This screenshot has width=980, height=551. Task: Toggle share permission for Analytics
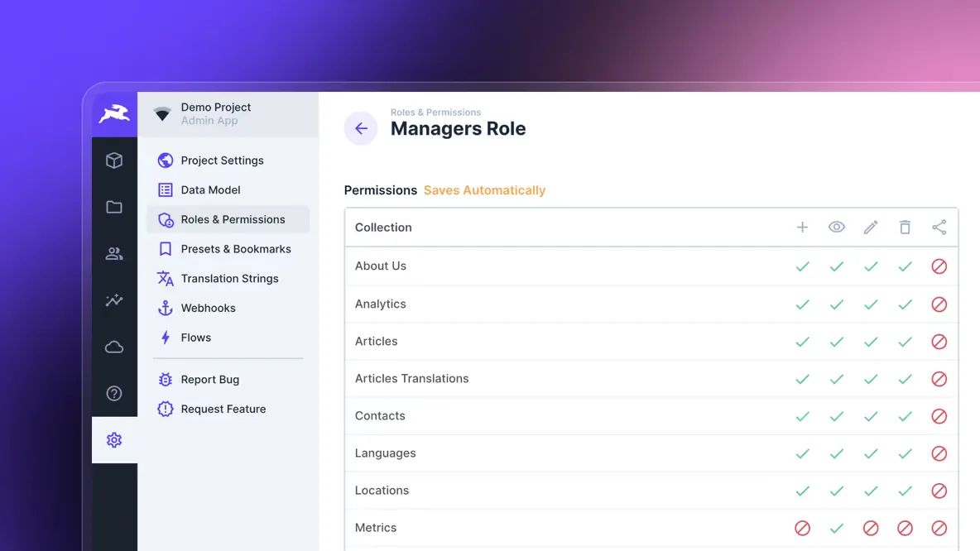[939, 304]
